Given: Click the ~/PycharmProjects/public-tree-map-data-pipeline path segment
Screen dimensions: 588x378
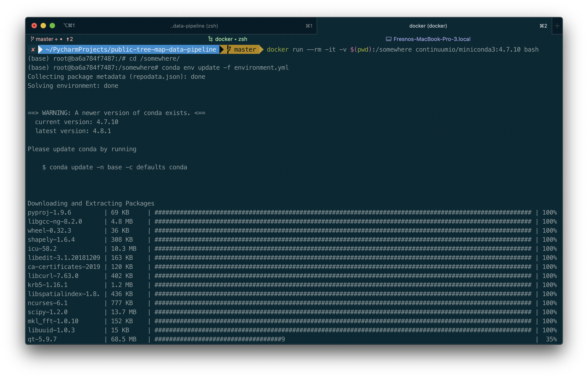Looking at the screenshot, I should [x=131, y=49].
